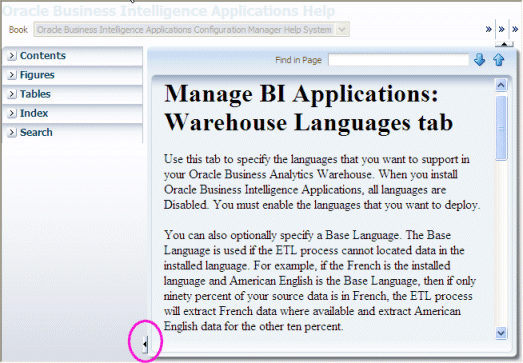Click the 'Book' label
Viewport: 523px width, 363px height.
tap(18, 30)
